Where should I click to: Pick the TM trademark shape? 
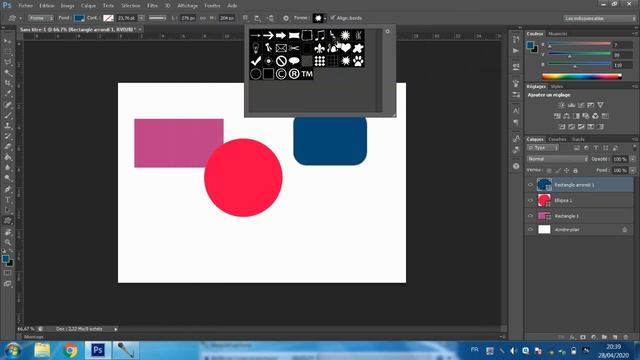click(x=307, y=74)
